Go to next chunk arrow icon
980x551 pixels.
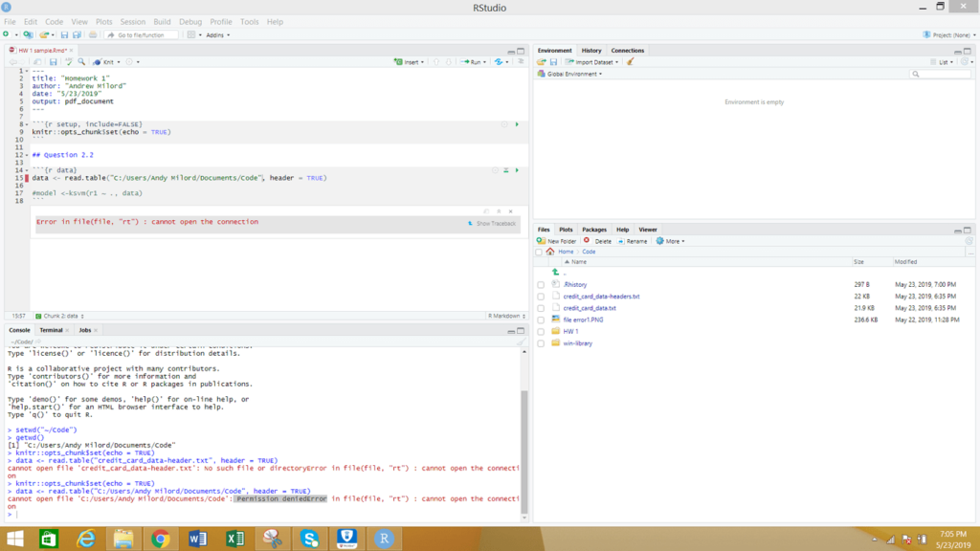(x=448, y=62)
